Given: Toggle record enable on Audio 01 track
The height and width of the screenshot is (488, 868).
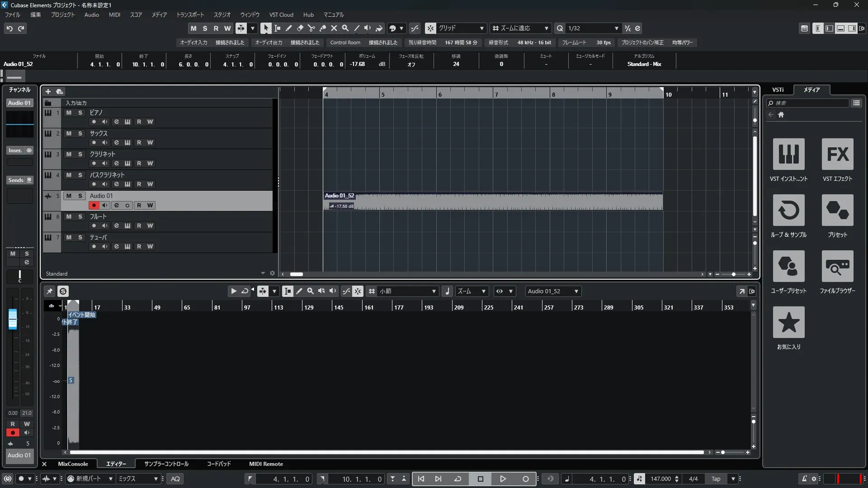Looking at the screenshot, I should pyautogui.click(x=94, y=205).
